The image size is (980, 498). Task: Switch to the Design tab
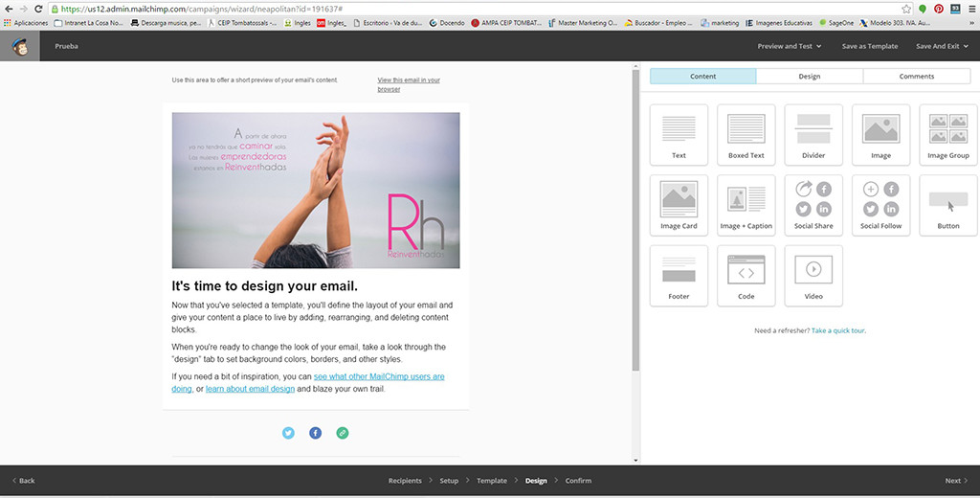[x=810, y=77]
